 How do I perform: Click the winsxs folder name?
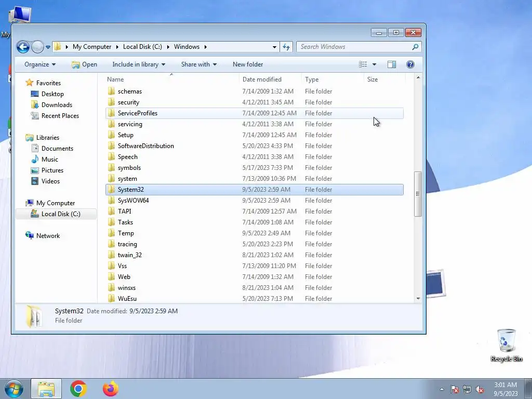(x=127, y=288)
